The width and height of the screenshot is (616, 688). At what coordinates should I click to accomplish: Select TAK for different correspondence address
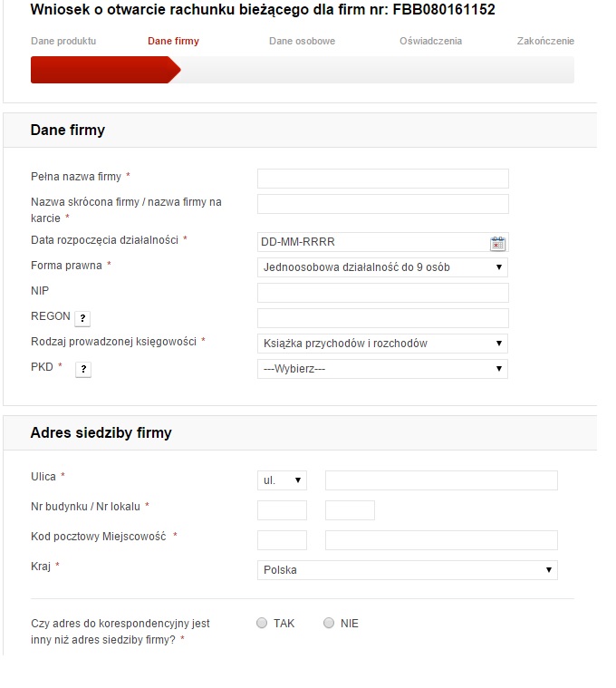pyautogui.click(x=262, y=623)
